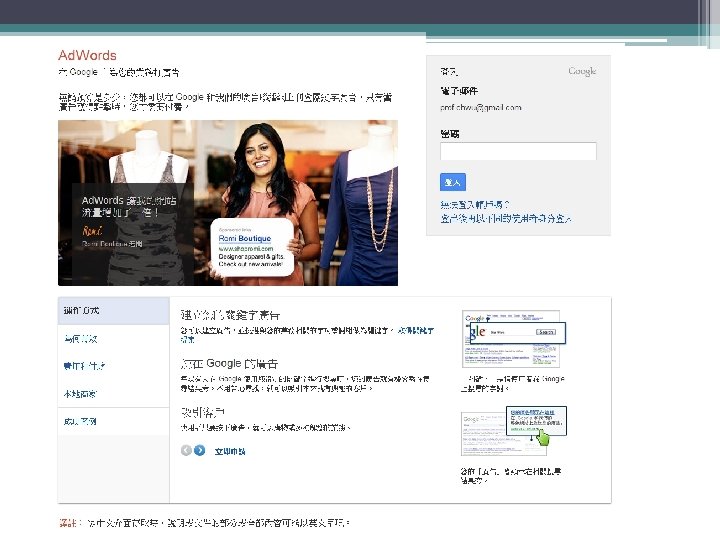Select the highlighted 運作方式 sidebar tab
This screenshot has width=720, height=540.
tap(113, 311)
